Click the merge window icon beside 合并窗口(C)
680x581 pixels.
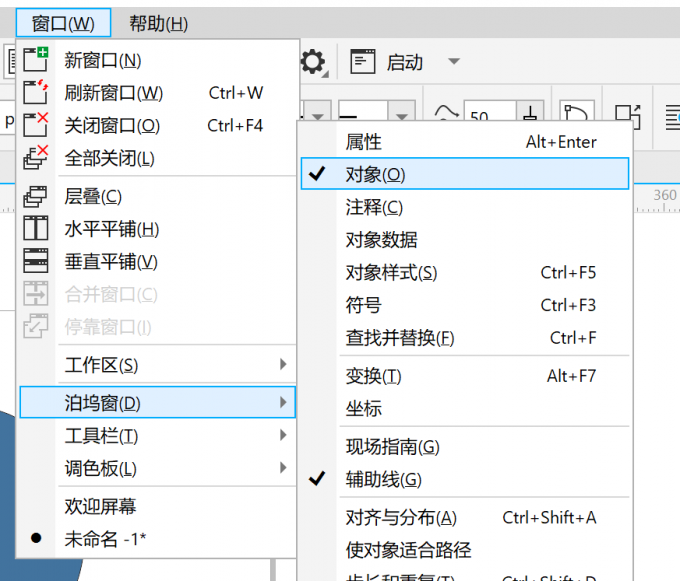point(36,294)
